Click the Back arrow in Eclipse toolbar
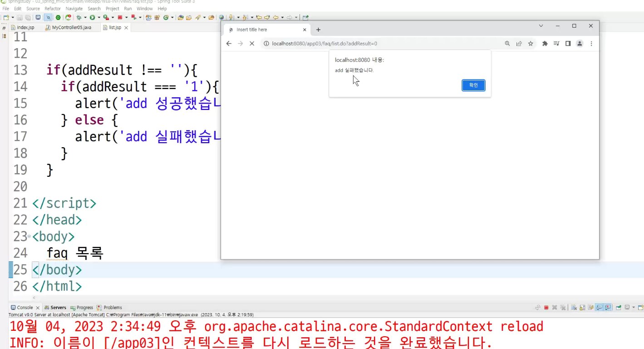 click(275, 17)
